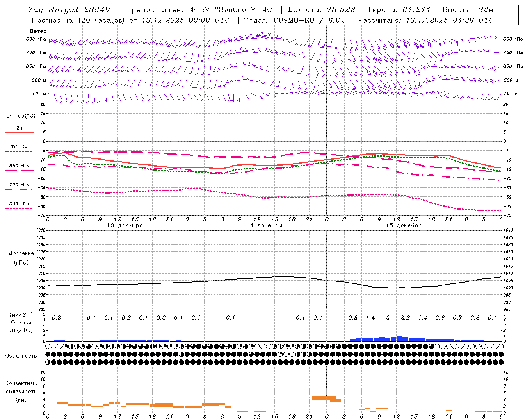The height and width of the screenshot is (420, 525).
Task: Click the (мм/3ч.) unit label
Action: 21,315
